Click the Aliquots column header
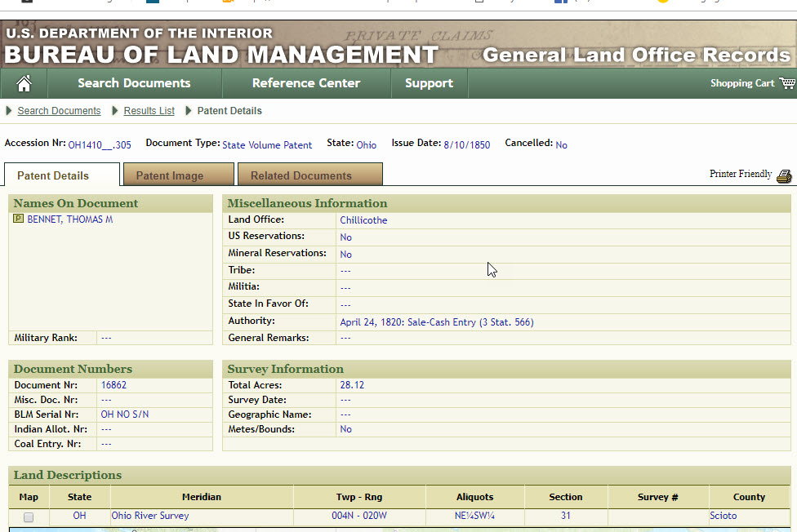This screenshot has width=797, height=532. [x=474, y=497]
